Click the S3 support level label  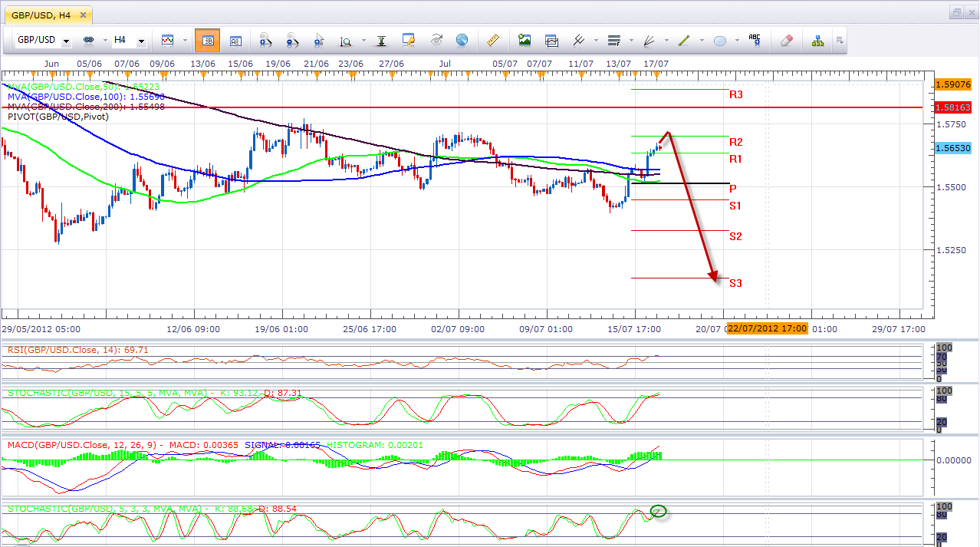click(x=735, y=283)
